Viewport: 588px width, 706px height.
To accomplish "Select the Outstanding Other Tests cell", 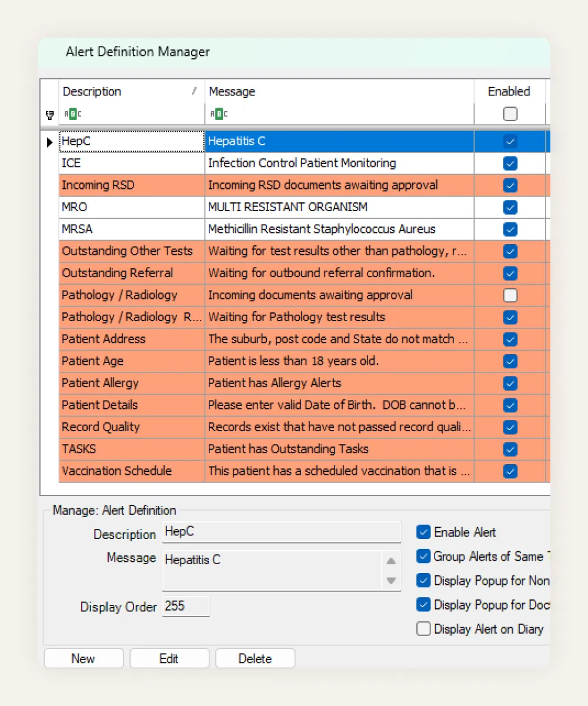I will (132, 251).
